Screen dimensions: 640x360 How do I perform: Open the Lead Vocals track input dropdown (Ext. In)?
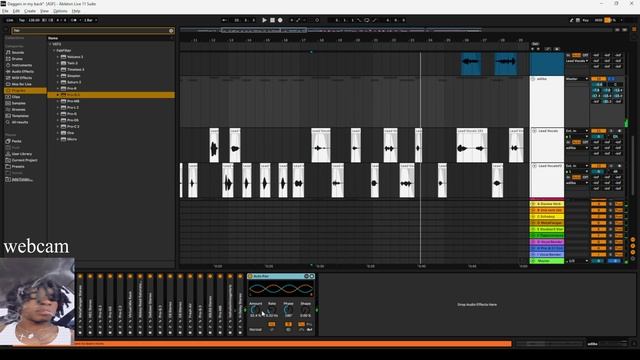click(x=577, y=131)
